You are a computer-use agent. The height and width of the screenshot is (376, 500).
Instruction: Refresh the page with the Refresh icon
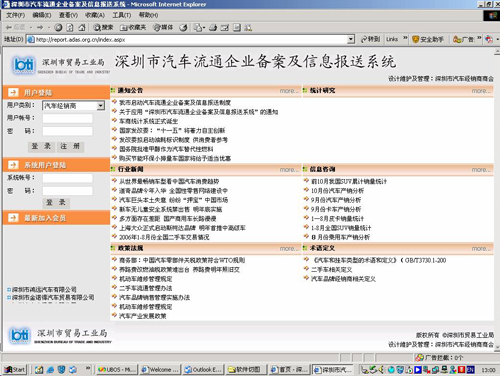(70, 27)
